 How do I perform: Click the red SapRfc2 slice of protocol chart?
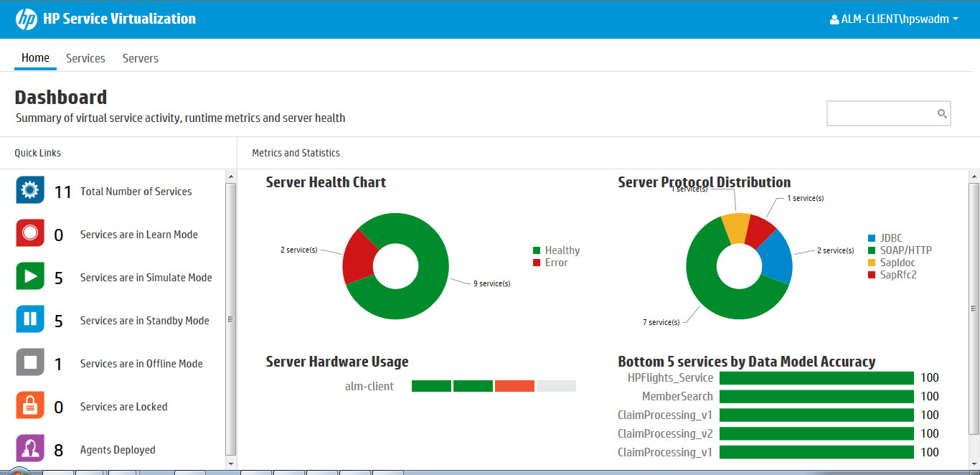pos(760,231)
